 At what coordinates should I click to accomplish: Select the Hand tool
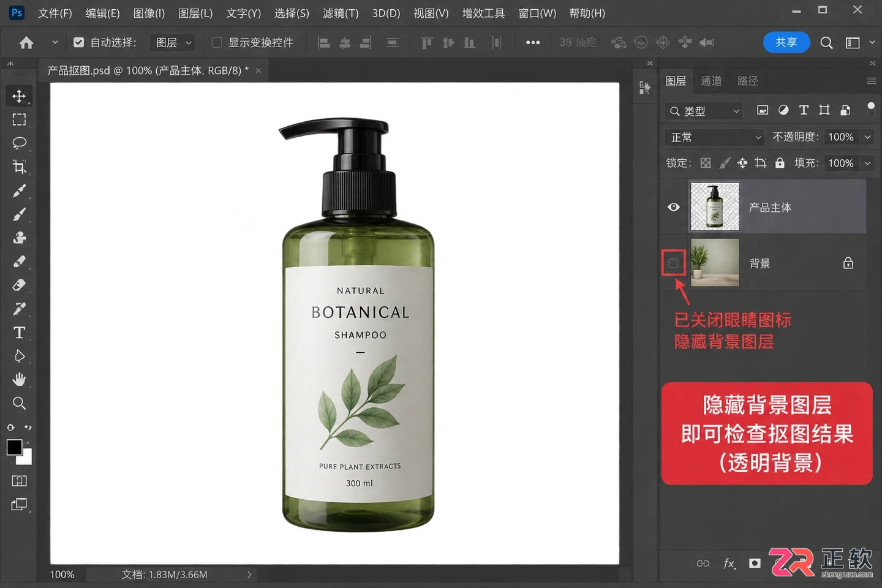click(x=19, y=380)
